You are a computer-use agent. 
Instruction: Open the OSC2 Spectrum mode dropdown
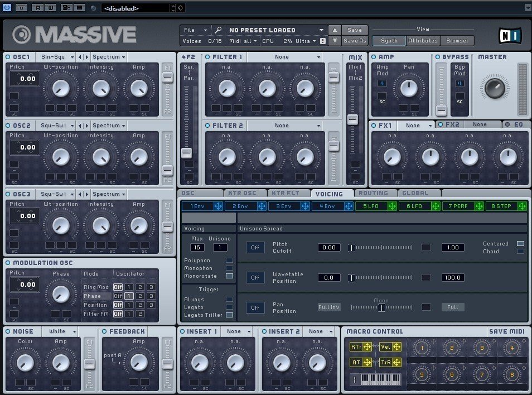tap(109, 126)
